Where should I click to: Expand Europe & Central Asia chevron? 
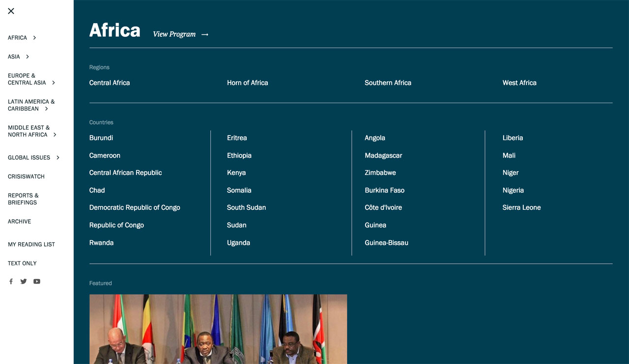click(54, 83)
